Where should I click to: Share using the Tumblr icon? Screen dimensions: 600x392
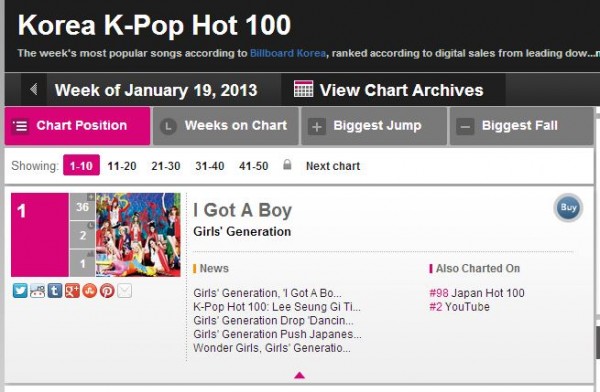tap(55, 291)
